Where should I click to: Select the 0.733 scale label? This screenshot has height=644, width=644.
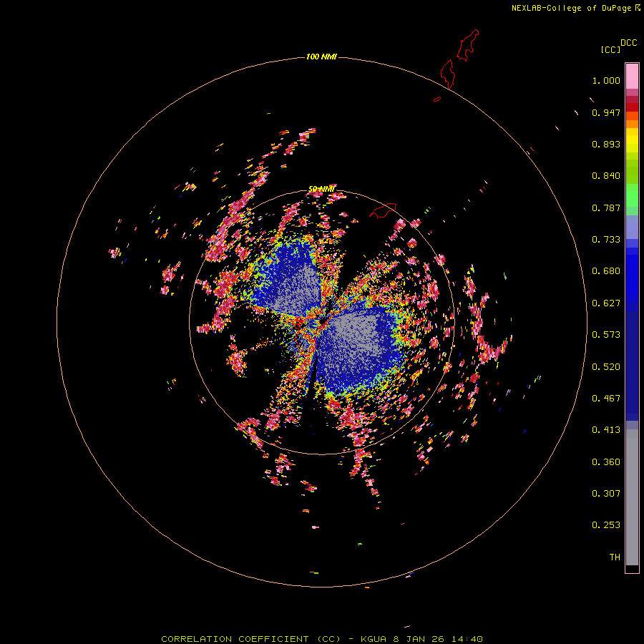[606, 240]
